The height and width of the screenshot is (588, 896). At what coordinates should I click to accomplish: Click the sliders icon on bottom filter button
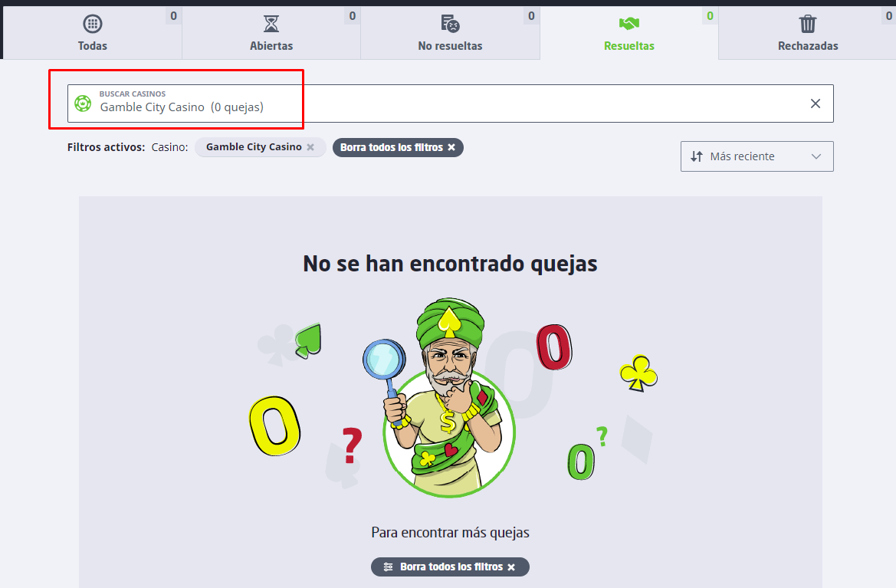point(389,567)
